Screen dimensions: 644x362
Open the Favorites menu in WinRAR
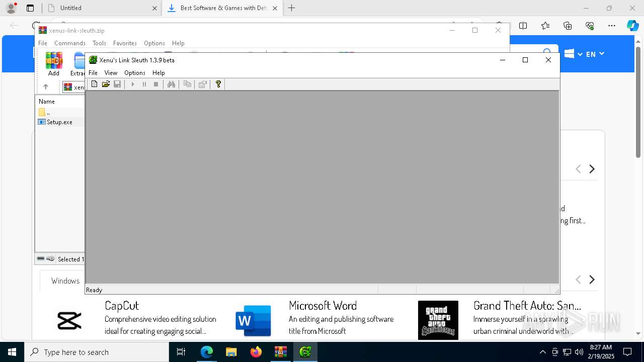click(125, 43)
